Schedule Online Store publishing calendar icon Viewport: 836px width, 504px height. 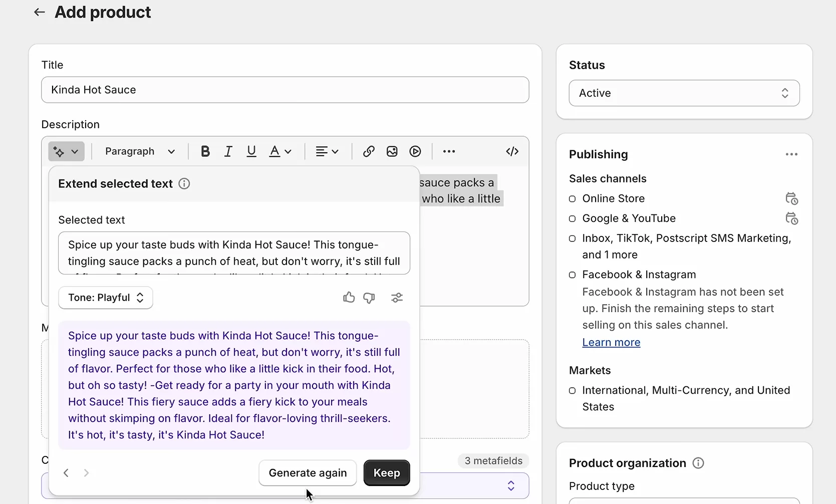point(791,198)
